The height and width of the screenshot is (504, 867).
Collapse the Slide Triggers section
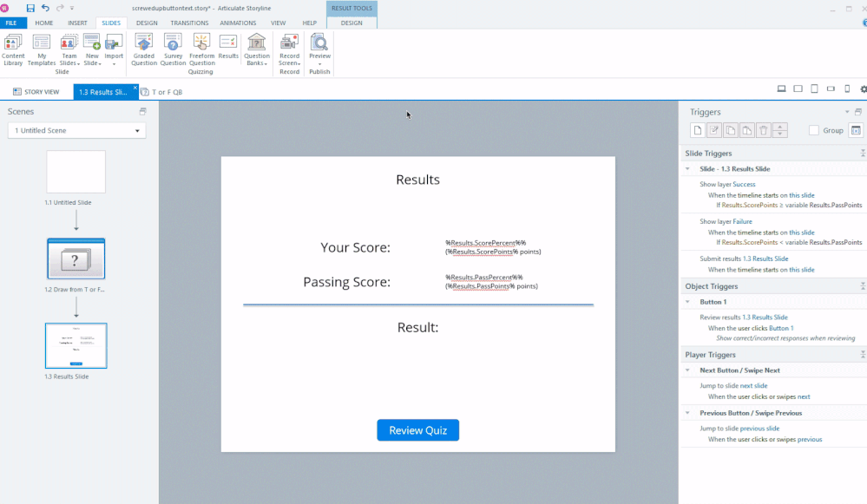(x=863, y=153)
